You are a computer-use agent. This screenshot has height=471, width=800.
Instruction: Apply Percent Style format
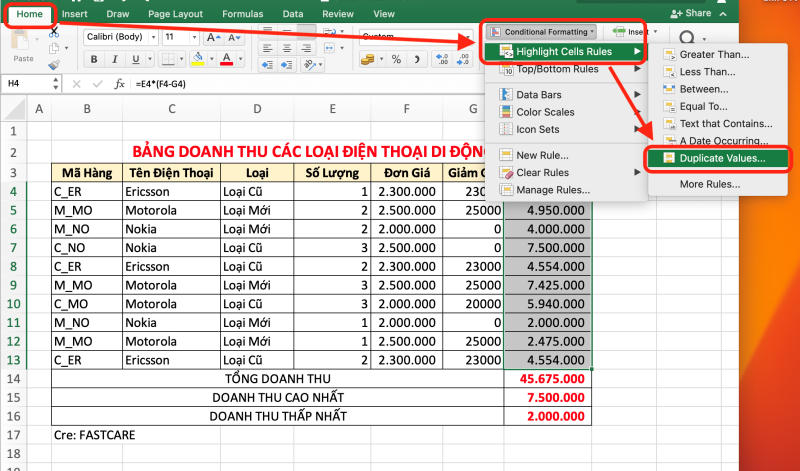click(x=396, y=60)
